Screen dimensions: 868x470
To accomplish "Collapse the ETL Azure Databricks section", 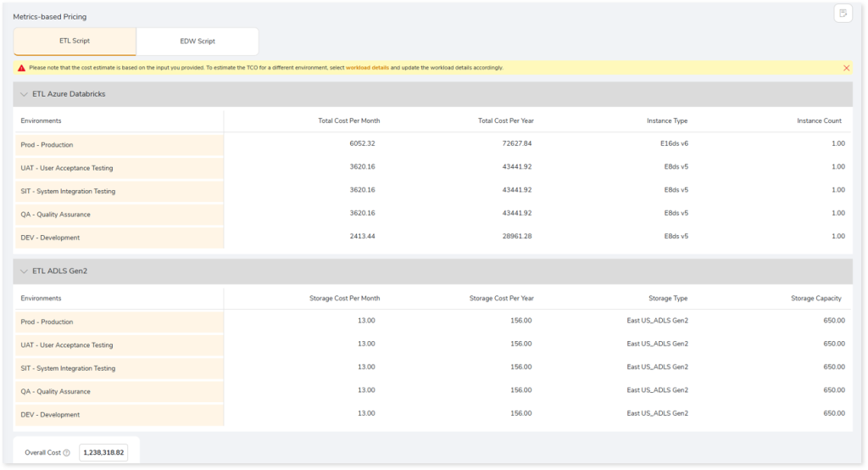I will (x=24, y=94).
